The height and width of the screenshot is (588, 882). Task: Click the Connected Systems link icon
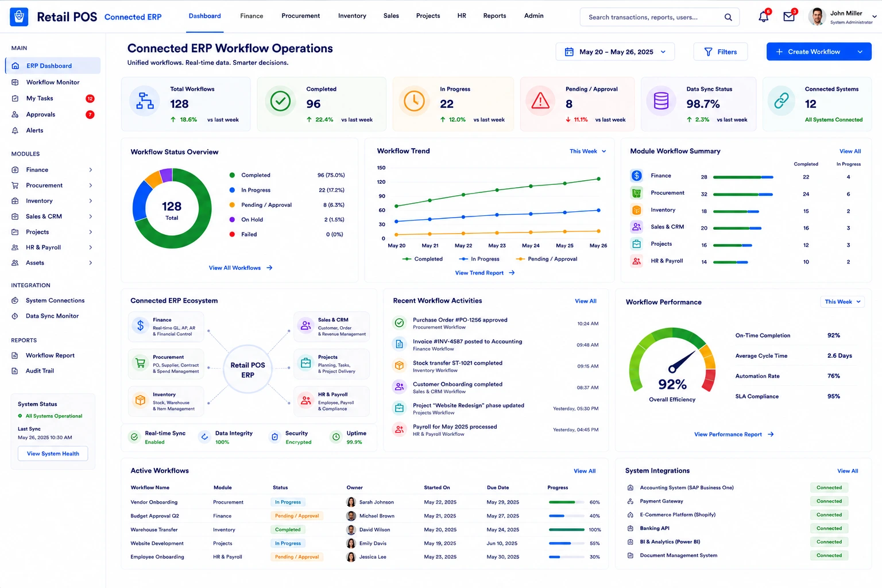pos(782,101)
